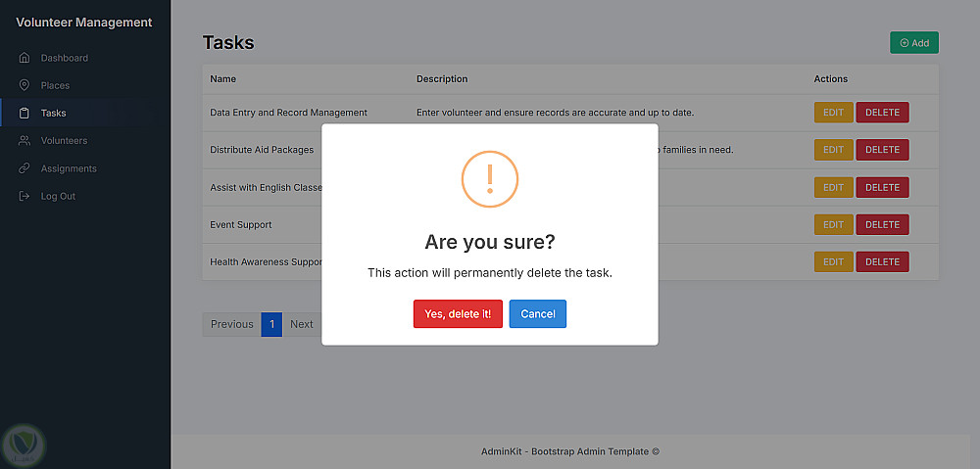This screenshot has width=980, height=469.
Task: Open the Volunteer Management brand link
Action: point(84,23)
